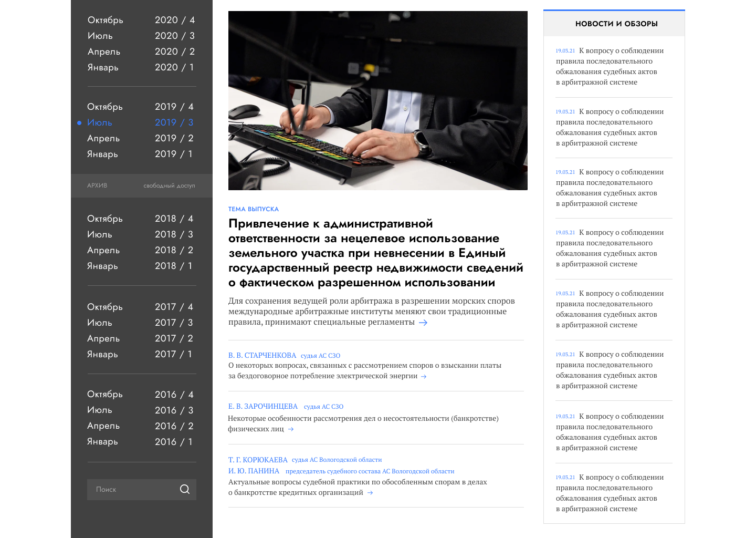Click the blue dot beside Июль 2019
Screen dimensions: 756x538
click(x=79, y=123)
